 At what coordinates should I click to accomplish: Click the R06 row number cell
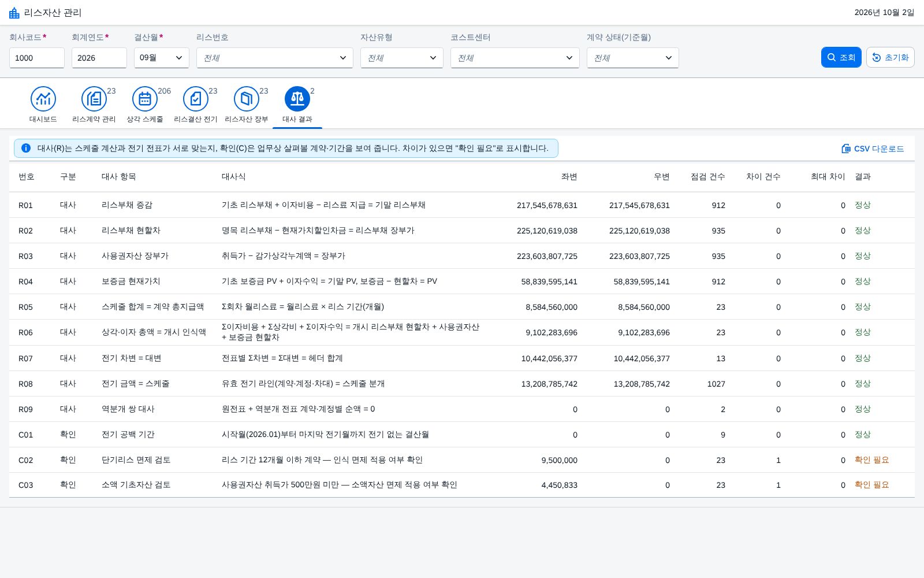point(26,332)
